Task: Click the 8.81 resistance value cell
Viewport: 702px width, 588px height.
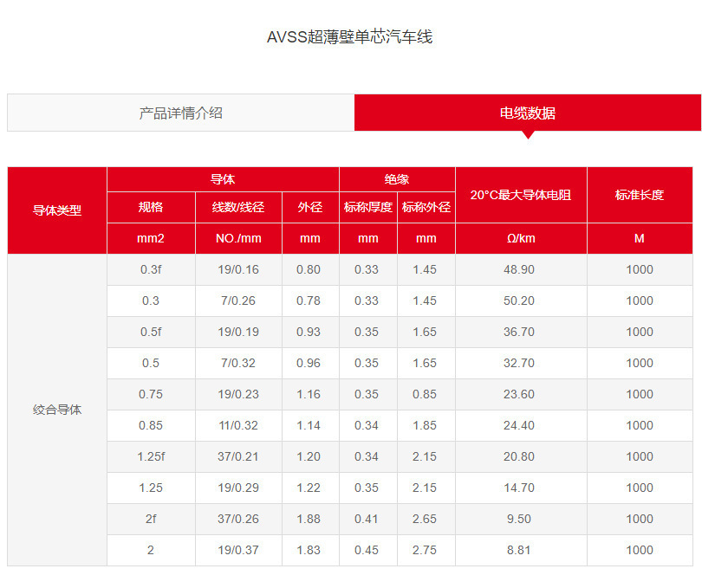Action: point(521,550)
